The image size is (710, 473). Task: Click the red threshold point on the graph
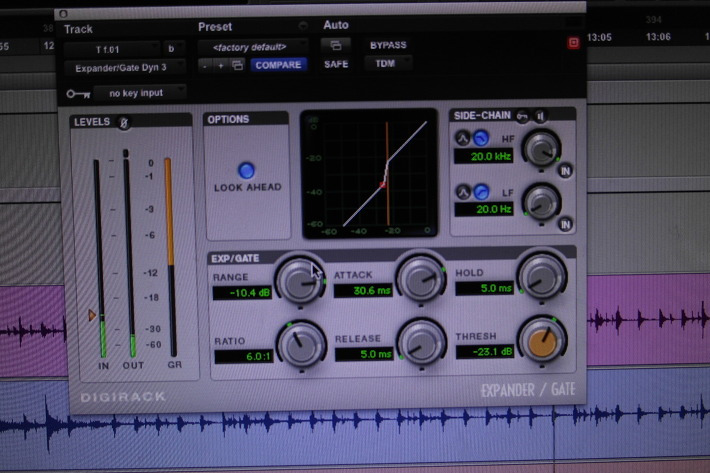[x=383, y=184]
